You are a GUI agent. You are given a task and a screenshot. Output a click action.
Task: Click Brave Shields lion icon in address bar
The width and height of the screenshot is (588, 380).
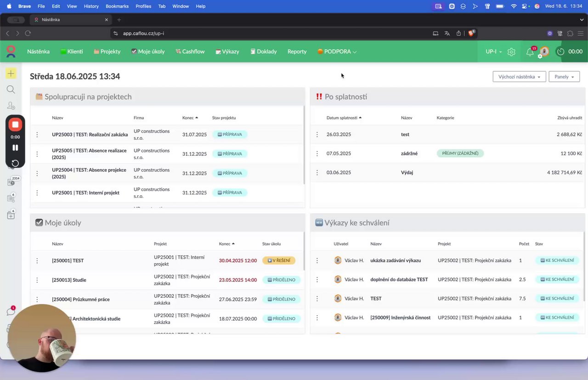pyautogui.click(x=471, y=33)
